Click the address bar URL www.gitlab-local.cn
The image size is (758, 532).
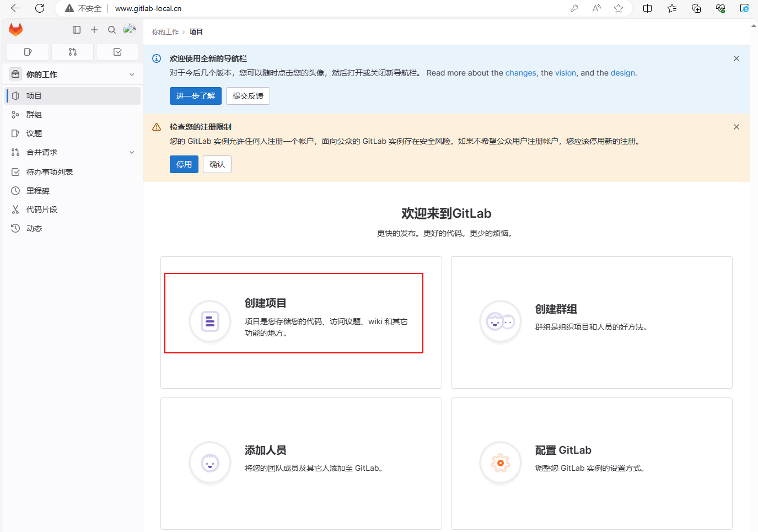tap(148, 8)
